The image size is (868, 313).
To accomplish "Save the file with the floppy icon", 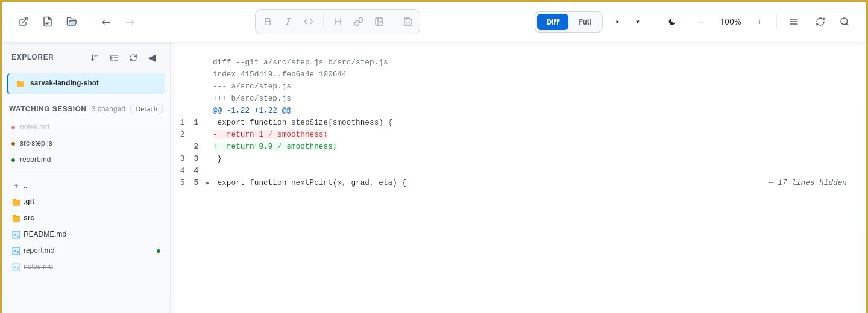I will pos(408,22).
